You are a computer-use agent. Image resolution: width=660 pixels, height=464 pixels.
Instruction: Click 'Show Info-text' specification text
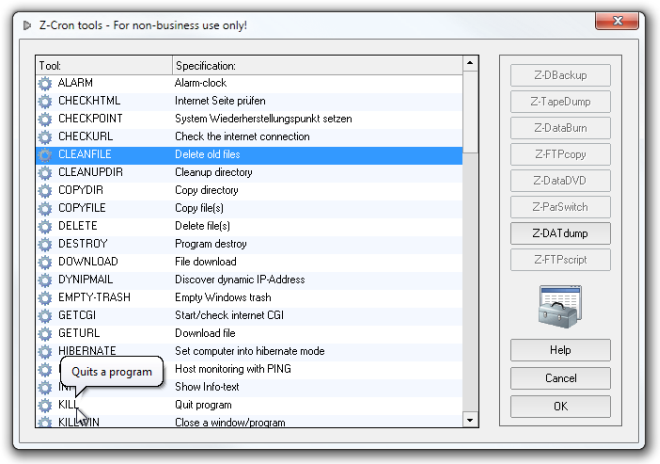(207, 387)
